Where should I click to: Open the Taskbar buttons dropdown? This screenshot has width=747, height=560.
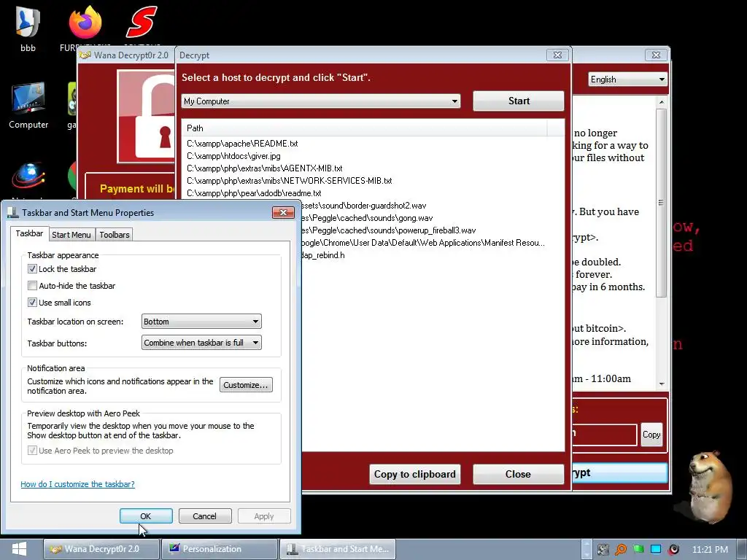[x=201, y=343]
